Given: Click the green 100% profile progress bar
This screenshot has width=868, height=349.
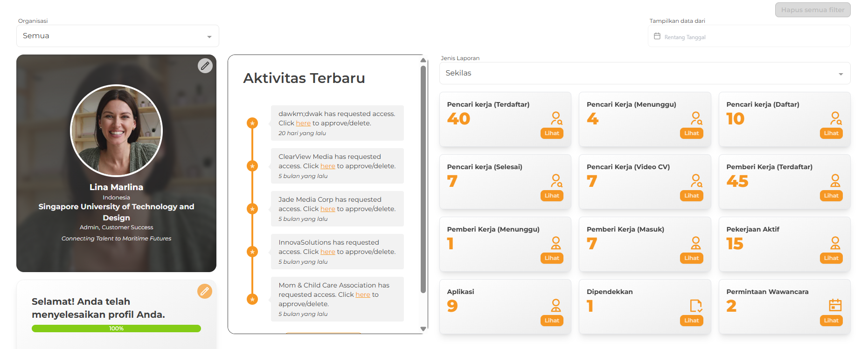Looking at the screenshot, I should (x=116, y=328).
